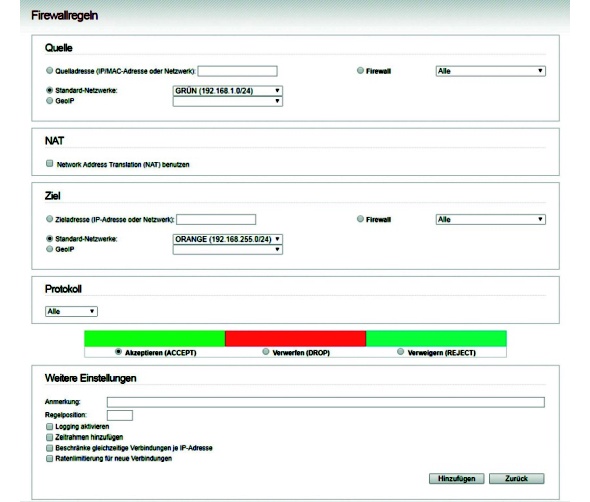
Task: Click the Zurück button
Action: pos(517,478)
